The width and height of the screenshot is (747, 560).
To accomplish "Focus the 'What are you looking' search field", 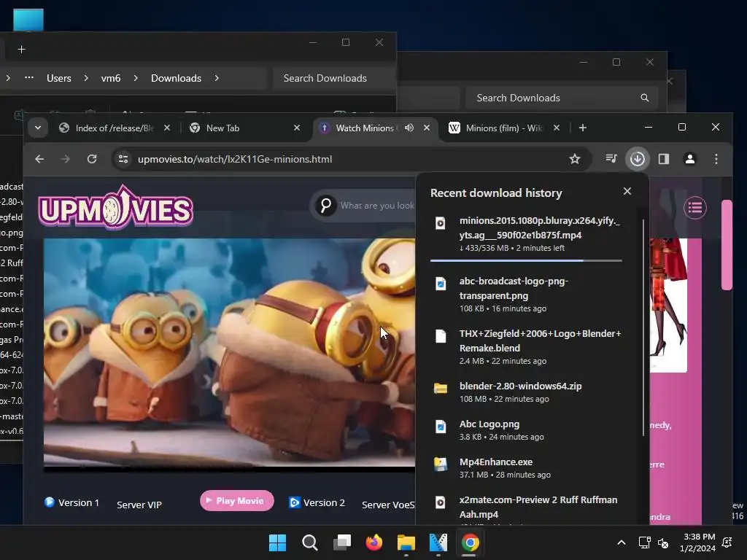I will [377, 205].
